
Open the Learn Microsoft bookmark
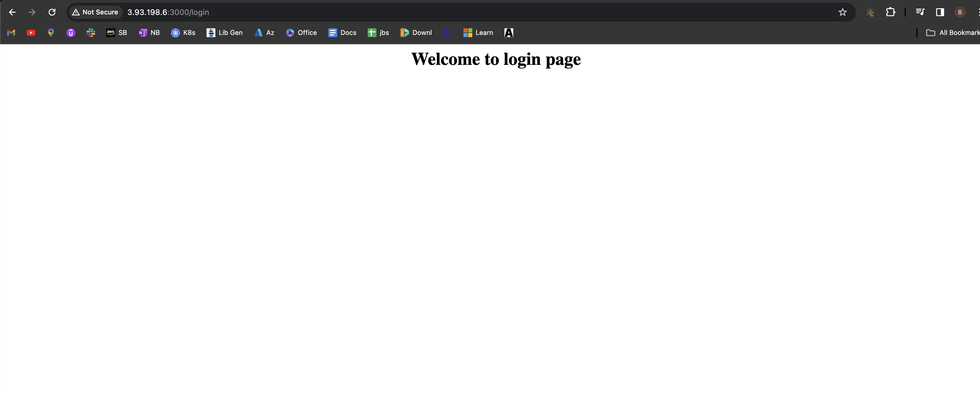tap(478, 33)
